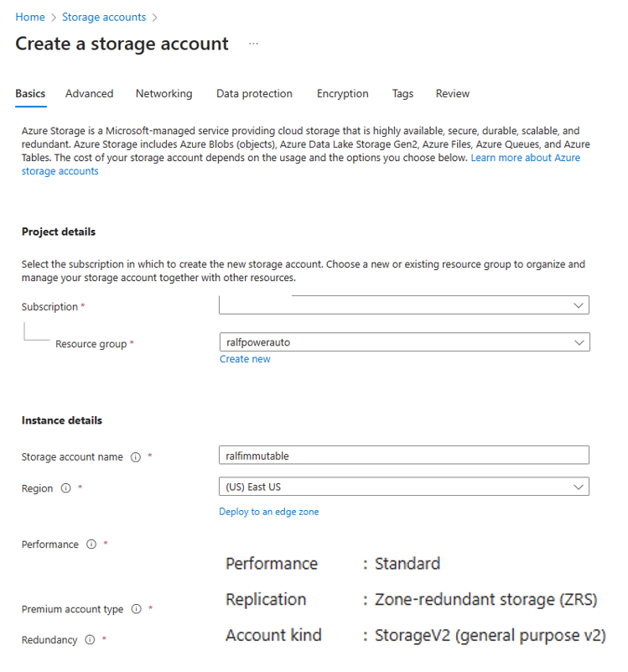Image resolution: width=628 pixels, height=672 pixels.
Task: Click info icon beside Region label
Action: coord(66,489)
